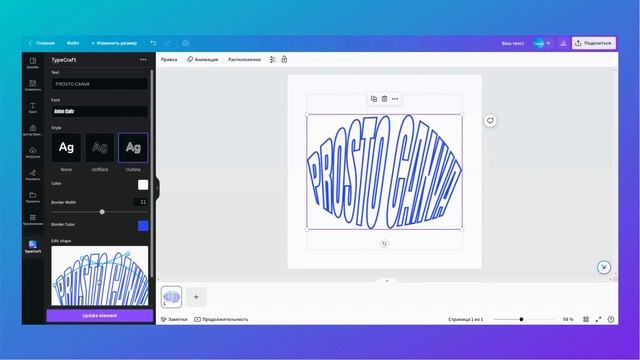The width and height of the screenshot is (640, 360).
Task: Select the PROSTO CANVA artwork on canvas
Action: pos(384,172)
